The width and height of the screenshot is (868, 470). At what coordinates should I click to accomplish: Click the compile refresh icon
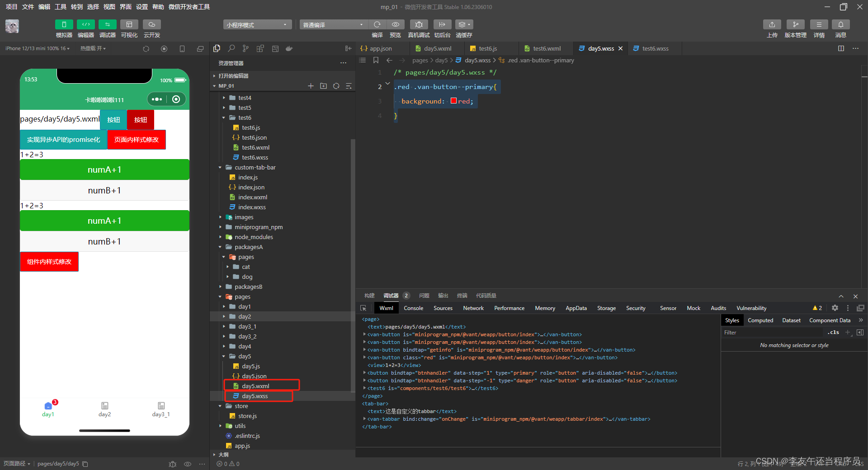[x=377, y=24]
